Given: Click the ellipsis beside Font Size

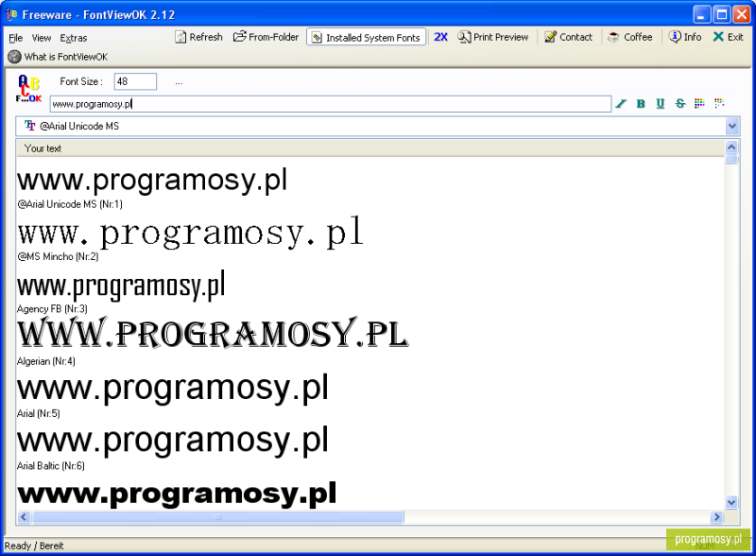Looking at the screenshot, I should [x=179, y=82].
